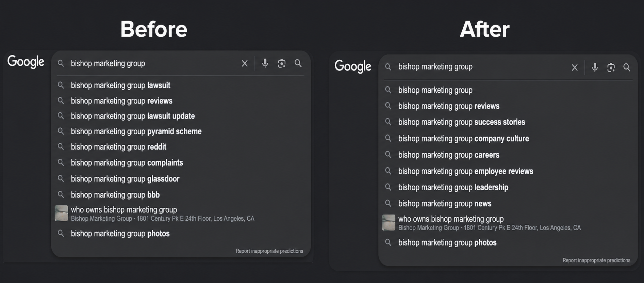
Task: Click the Bishop Marketing Group thumbnail in Before list
Action: click(x=61, y=213)
